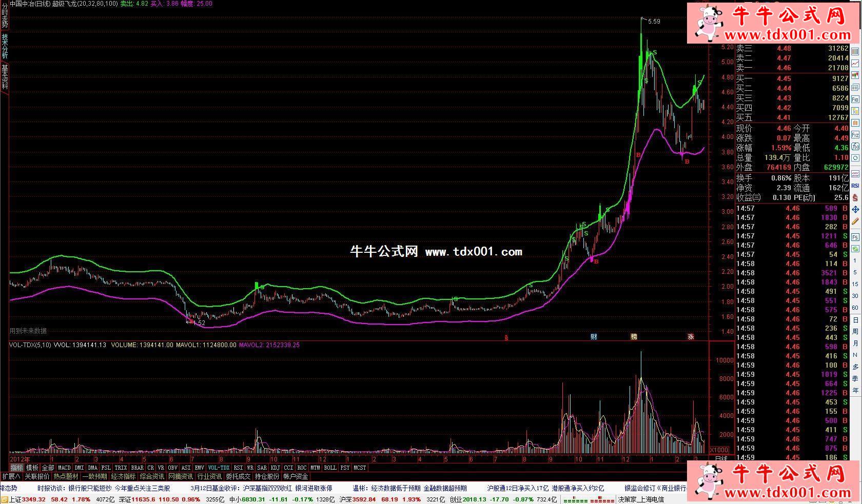The image size is (862, 504).
Task: Open the 模板 template selector
Action: [32, 468]
